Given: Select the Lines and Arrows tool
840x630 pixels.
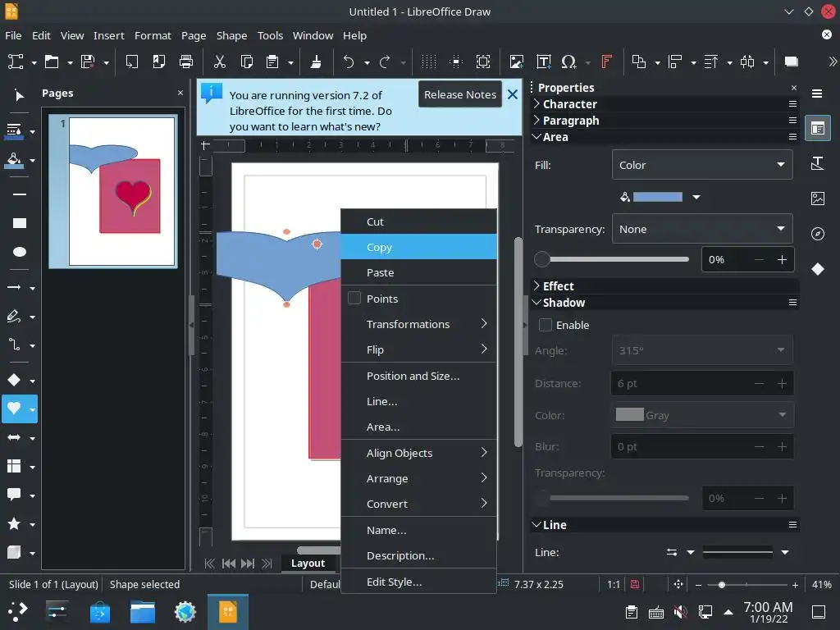Looking at the screenshot, I should click(x=15, y=288).
